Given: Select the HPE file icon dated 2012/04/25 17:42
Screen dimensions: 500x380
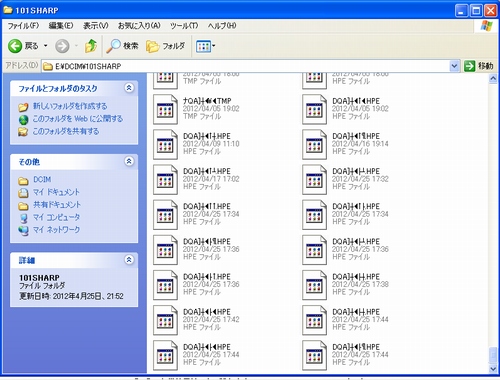Looking at the screenshot, I should pos(165,320).
